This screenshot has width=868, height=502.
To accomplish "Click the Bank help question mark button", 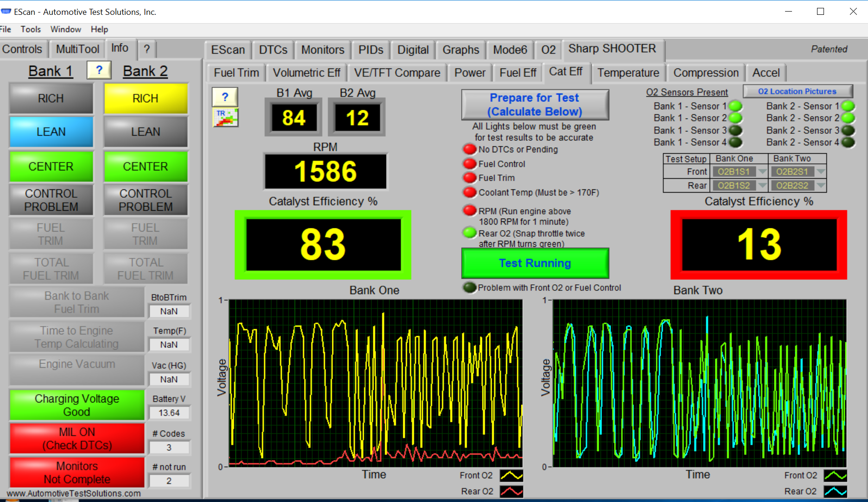I will 99,70.
